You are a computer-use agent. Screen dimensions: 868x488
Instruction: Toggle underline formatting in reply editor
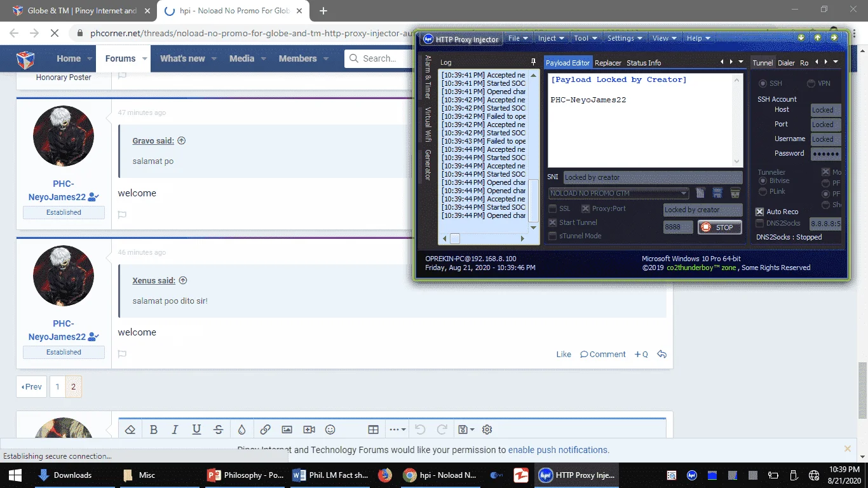pos(197,430)
